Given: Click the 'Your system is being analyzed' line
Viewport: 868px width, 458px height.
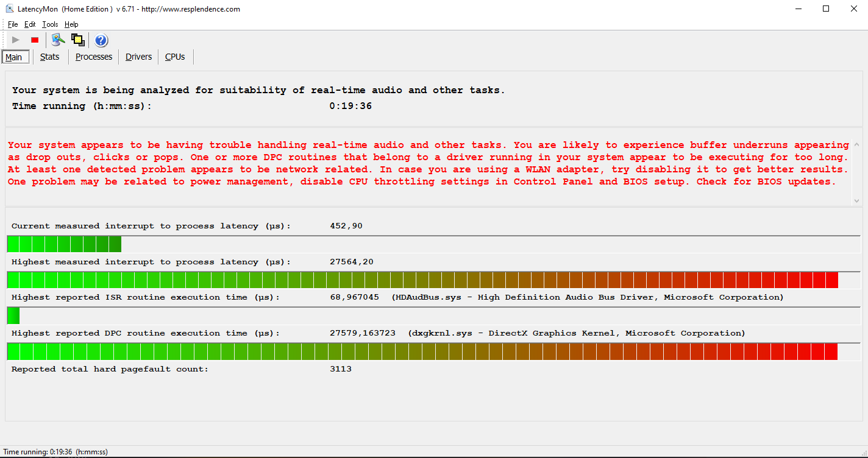Looking at the screenshot, I should coord(258,90).
